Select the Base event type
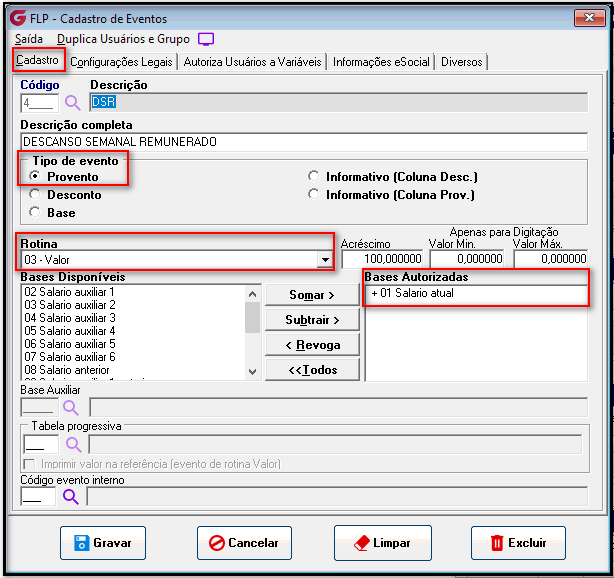This screenshot has height=578, width=614. 35,212
